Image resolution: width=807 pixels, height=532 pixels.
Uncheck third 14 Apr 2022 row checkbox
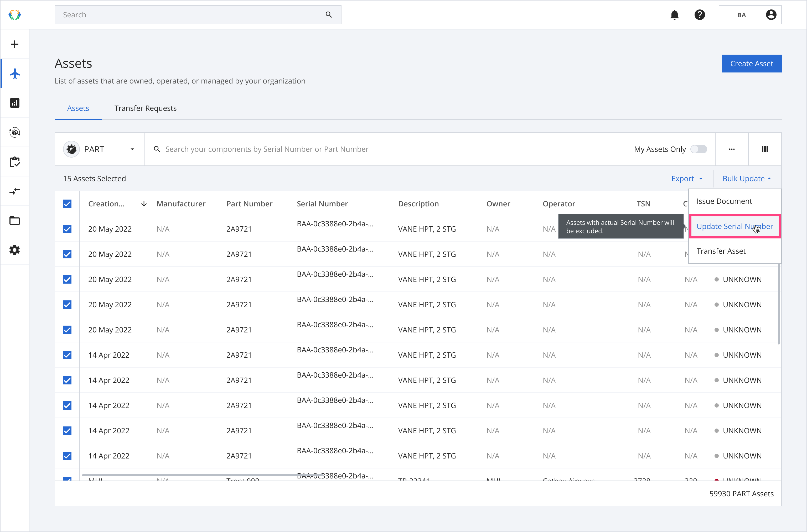(x=67, y=405)
